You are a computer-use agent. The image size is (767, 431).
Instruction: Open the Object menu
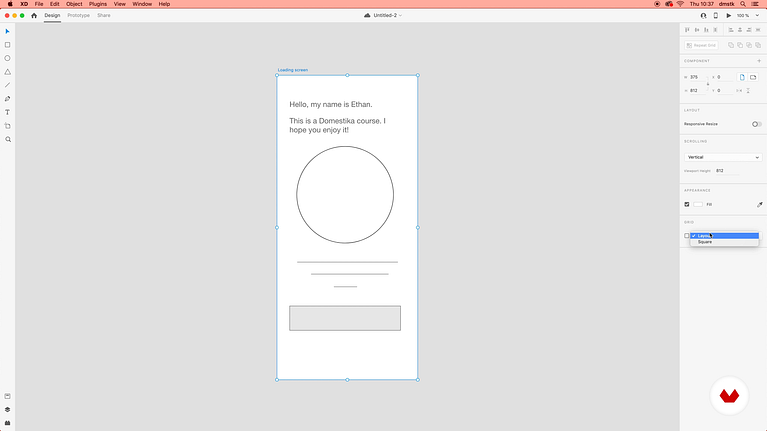pos(74,4)
